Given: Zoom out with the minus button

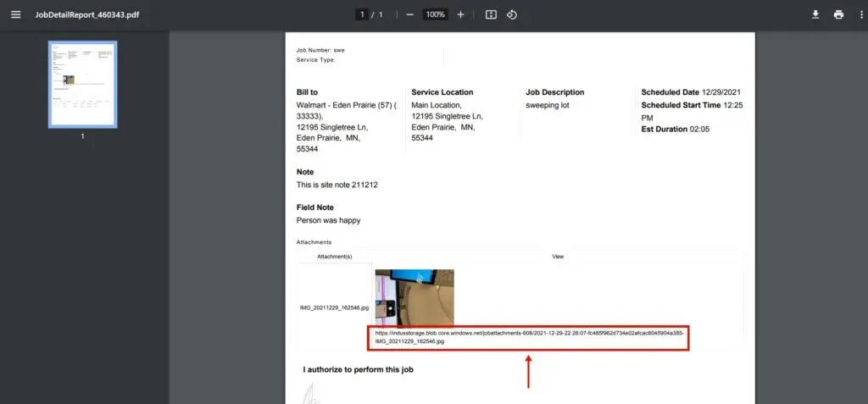Looking at the screenshot, I should point(410,14).
